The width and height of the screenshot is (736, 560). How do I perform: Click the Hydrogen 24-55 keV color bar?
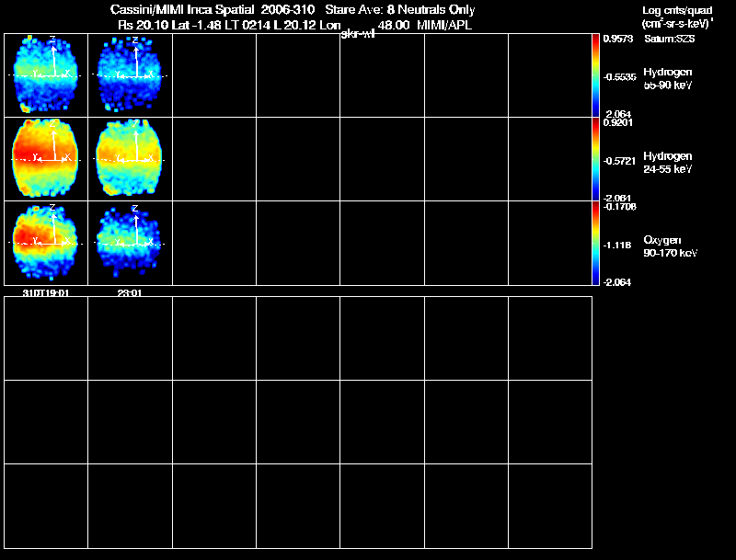(x=595, y=159)
